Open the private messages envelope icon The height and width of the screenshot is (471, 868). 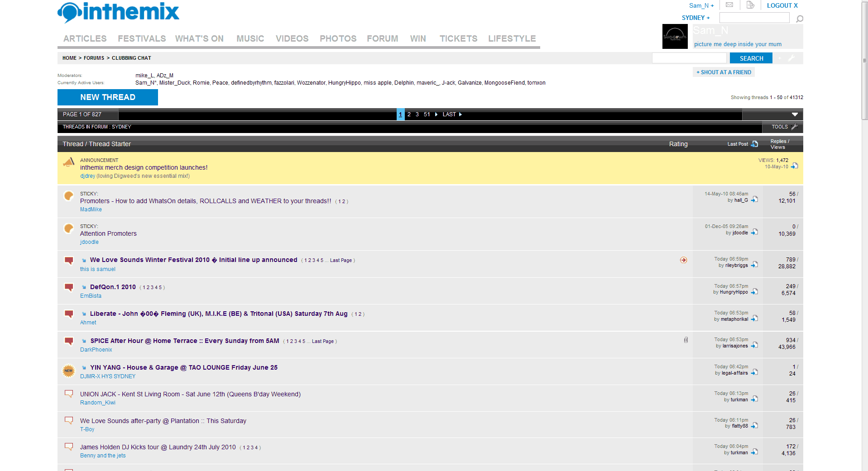point(729,5)
